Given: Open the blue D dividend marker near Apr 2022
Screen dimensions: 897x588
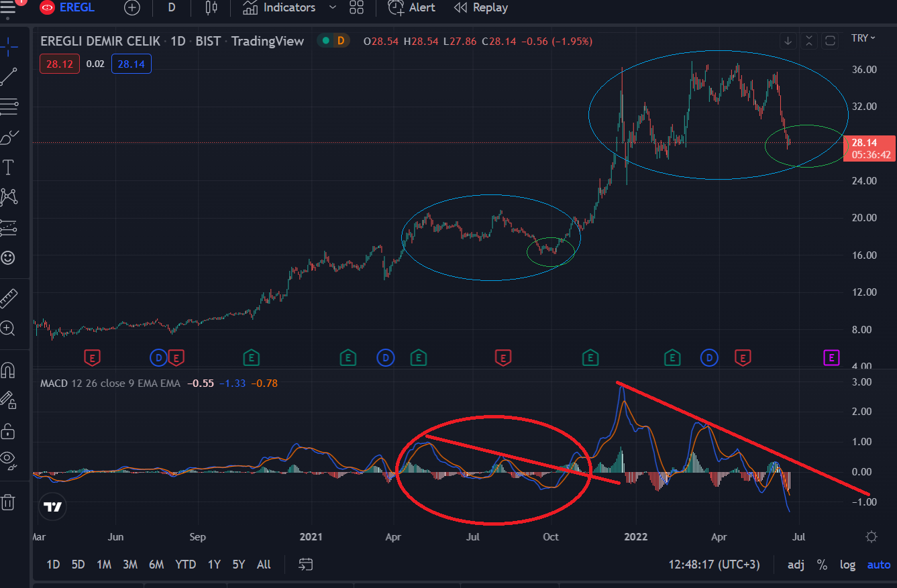Looking at the screenshot, I should [708, 358].
